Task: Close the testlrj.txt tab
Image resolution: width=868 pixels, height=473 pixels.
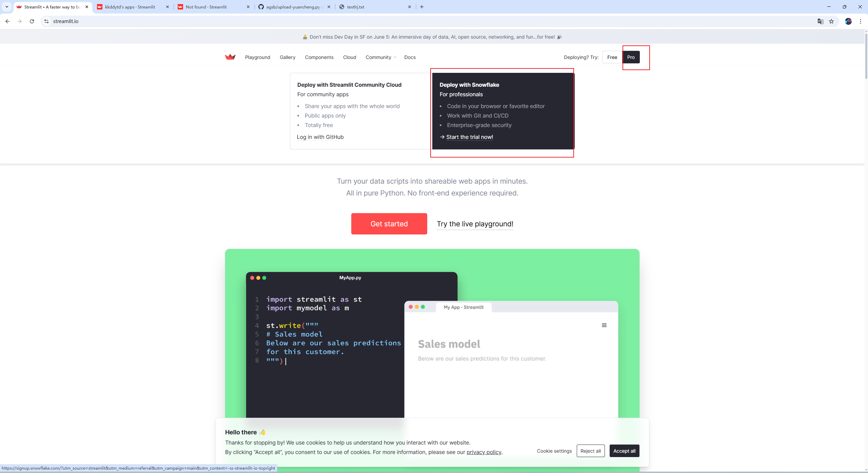Action: coord(410,7)
